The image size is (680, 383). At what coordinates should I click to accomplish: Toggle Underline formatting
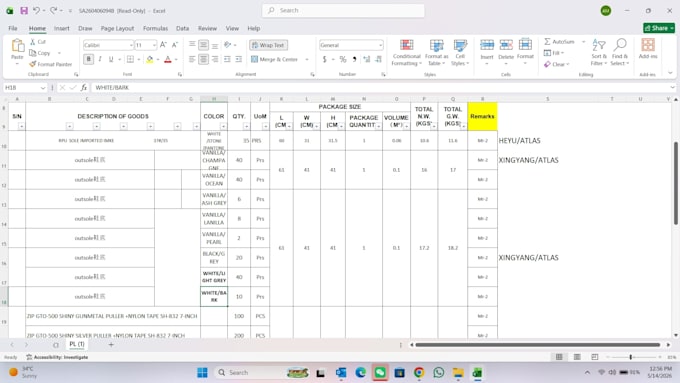[111, 59]
